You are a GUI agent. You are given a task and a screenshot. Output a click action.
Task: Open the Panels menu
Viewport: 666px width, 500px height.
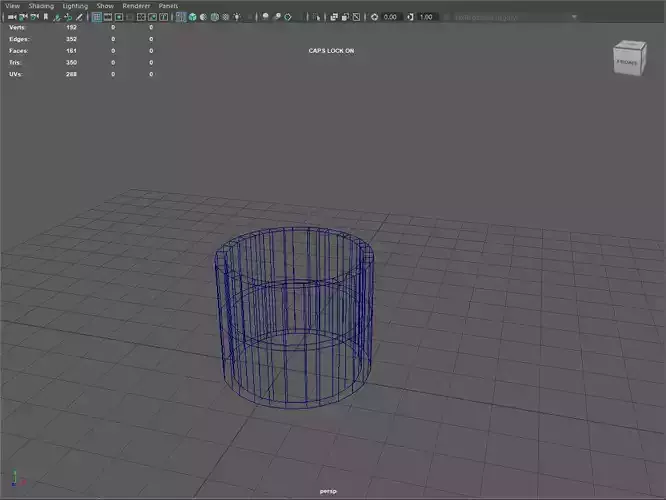click(x=168, y=6)
